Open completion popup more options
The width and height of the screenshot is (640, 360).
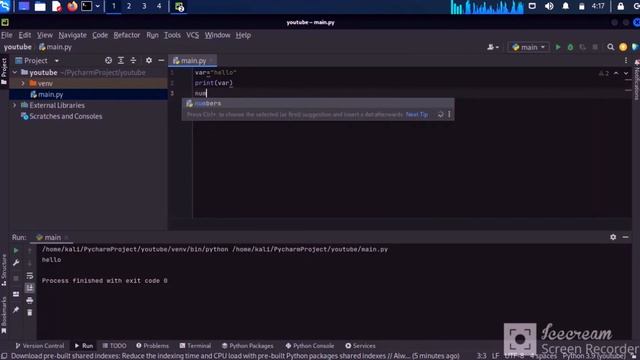449,115
